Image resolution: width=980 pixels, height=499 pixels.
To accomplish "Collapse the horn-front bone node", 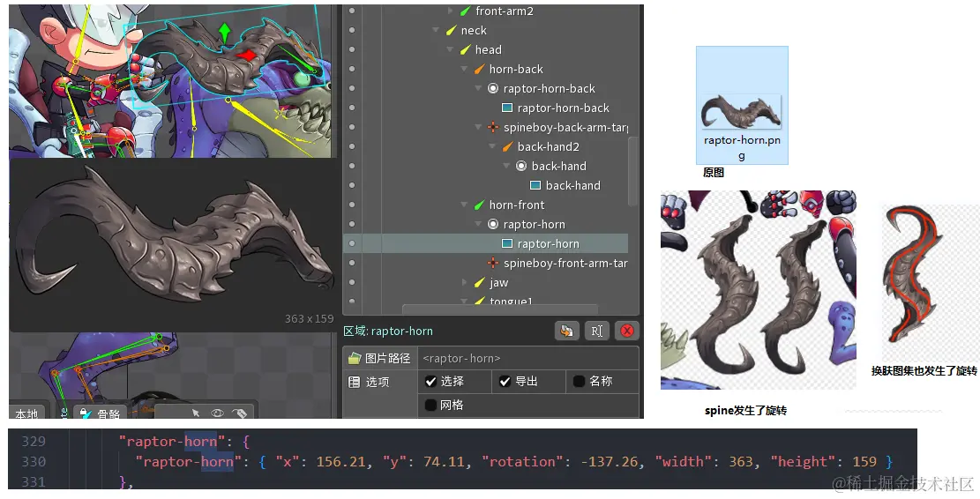I will (464, 205).
